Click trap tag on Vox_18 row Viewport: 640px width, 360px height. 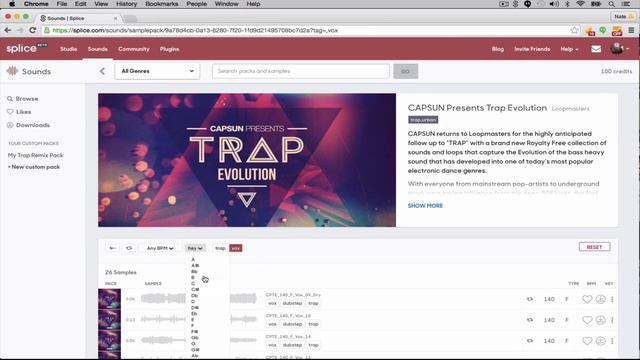click(313, 324)
